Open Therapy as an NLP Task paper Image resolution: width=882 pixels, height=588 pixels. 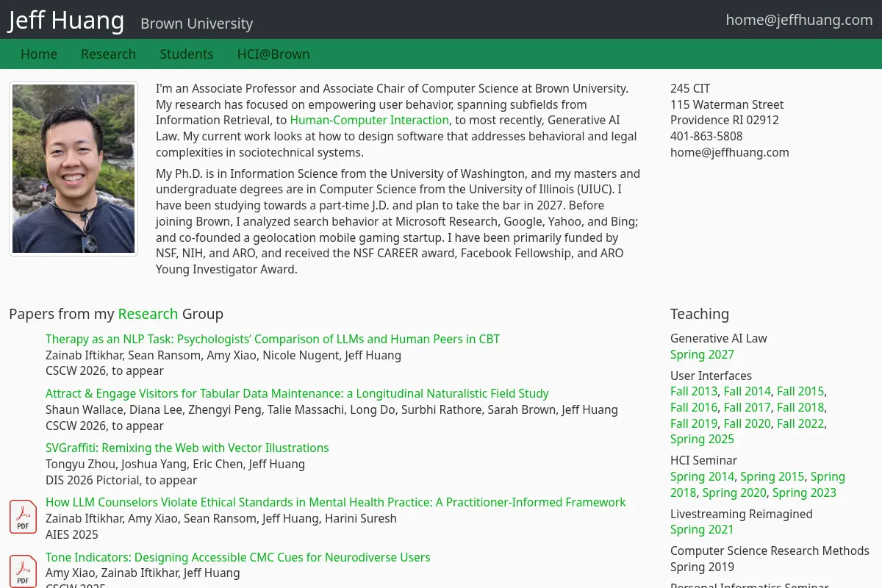tap(273, 339)
